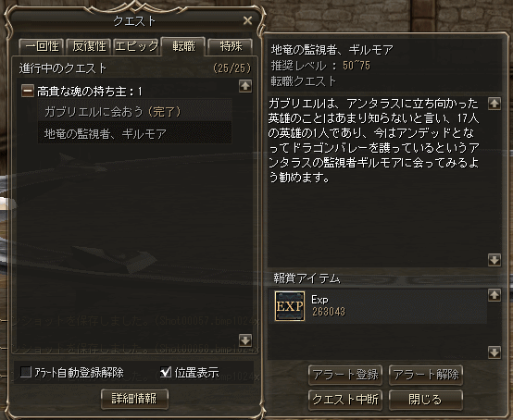
Task: Click down arrow in quest description scrollbar
Action: pyautogui.click(x=494, y=260)
